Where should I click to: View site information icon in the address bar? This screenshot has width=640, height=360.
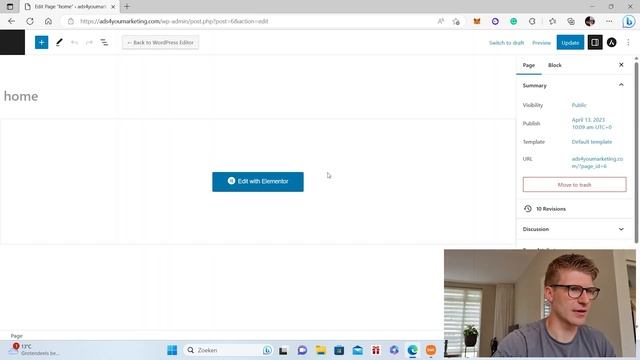pyautogui.click(x=71, y=21)
